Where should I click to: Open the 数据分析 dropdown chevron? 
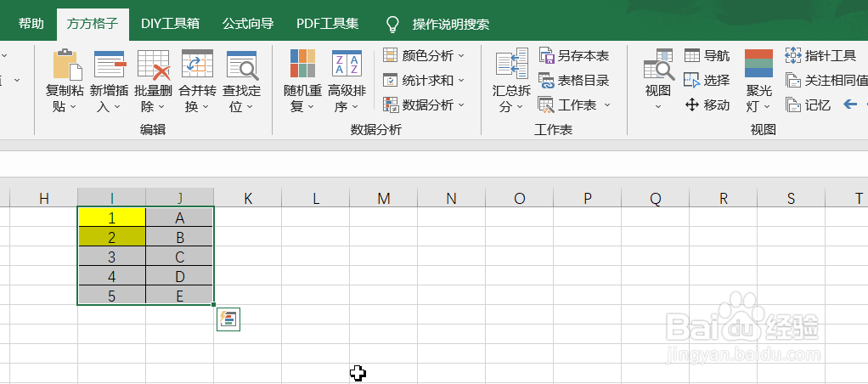click(461, 104)
